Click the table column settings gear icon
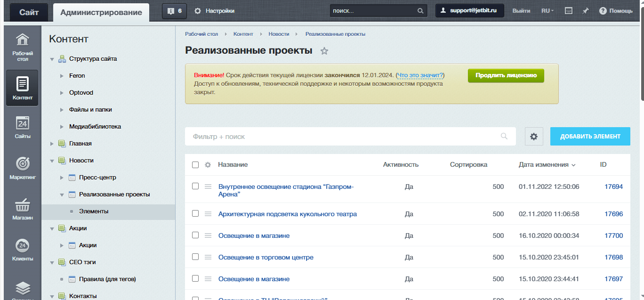Screen dimensions: 644x300 tap(208, 165)
